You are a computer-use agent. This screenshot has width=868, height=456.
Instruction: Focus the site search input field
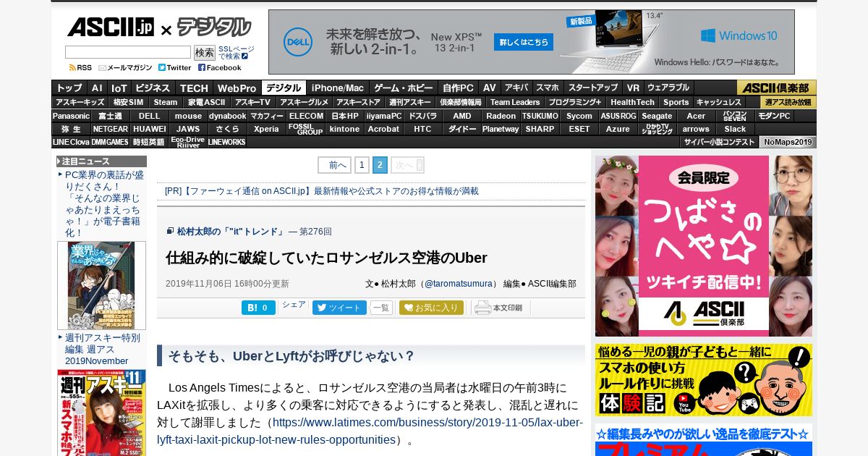pos(128,52)
